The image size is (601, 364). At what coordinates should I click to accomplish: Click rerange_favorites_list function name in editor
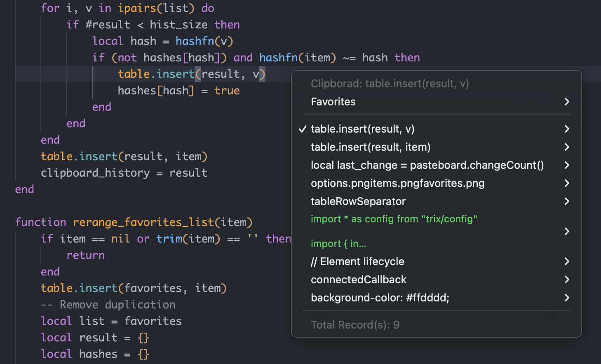(x=143, y=222)
